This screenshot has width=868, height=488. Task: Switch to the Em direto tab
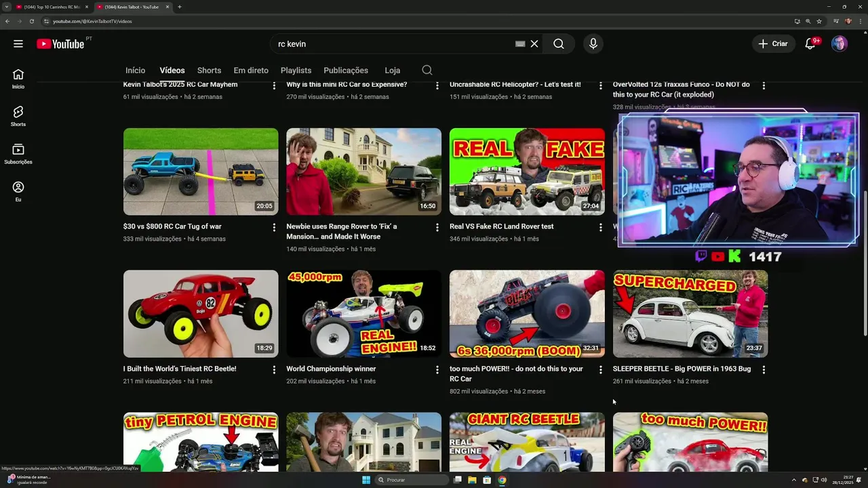click(251, 70)
